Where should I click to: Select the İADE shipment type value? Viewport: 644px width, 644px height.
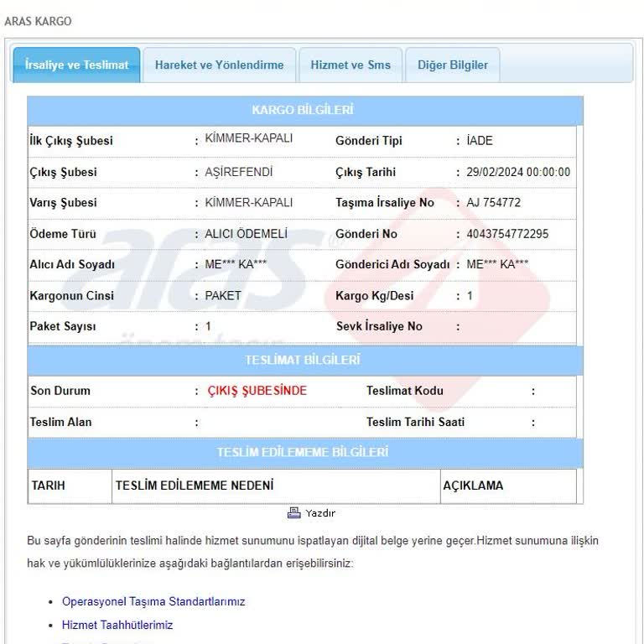coord(480,141)
